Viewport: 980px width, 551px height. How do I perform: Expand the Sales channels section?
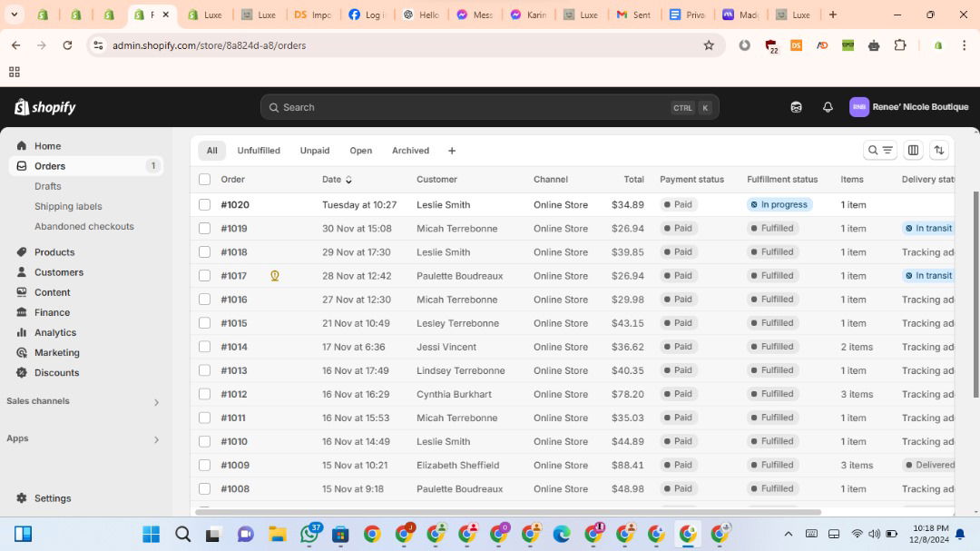(156, 402)
